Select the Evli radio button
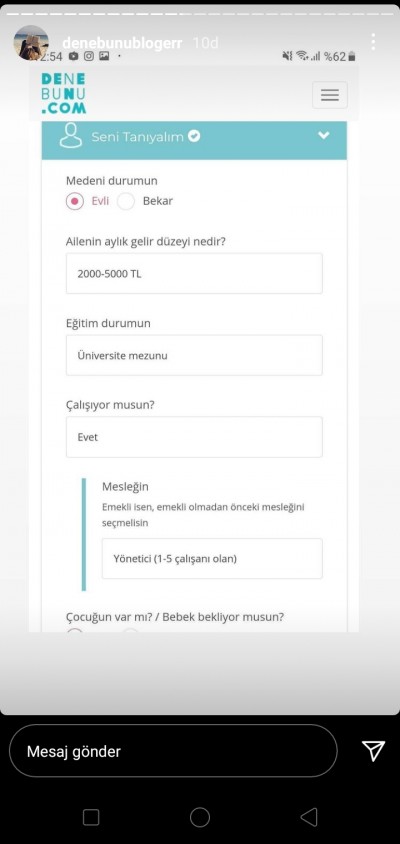 click(x=75, y=201)
